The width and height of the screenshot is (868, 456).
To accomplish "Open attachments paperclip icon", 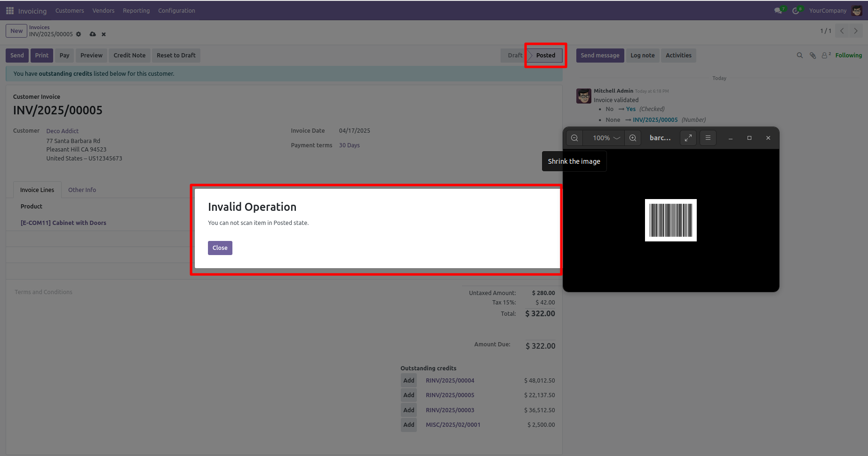I will (x=812, y=56).
